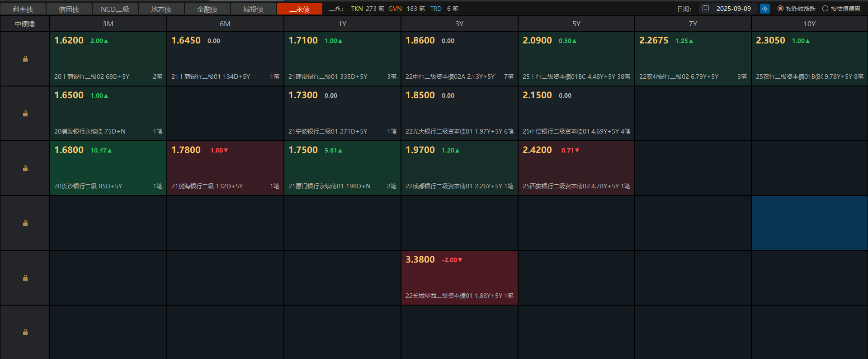Screen dimensions: 868x359
Task: Click the lock icon in the third row
Action: click(x=25, y=168)
